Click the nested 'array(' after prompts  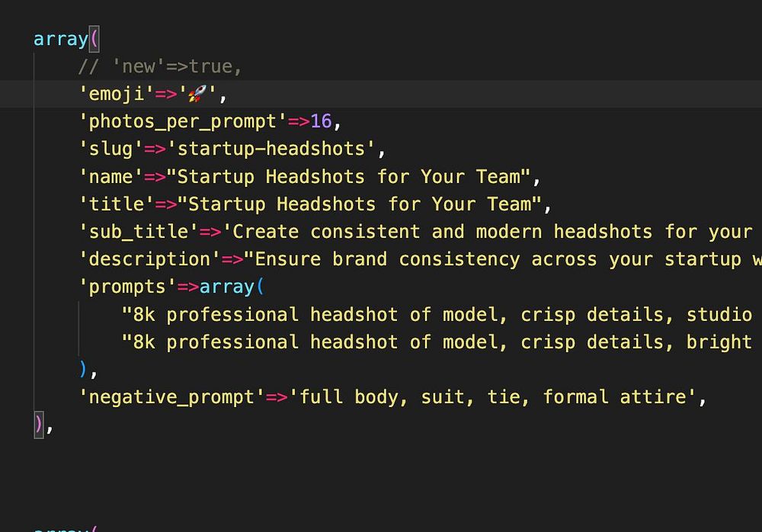tap(232, 287)
